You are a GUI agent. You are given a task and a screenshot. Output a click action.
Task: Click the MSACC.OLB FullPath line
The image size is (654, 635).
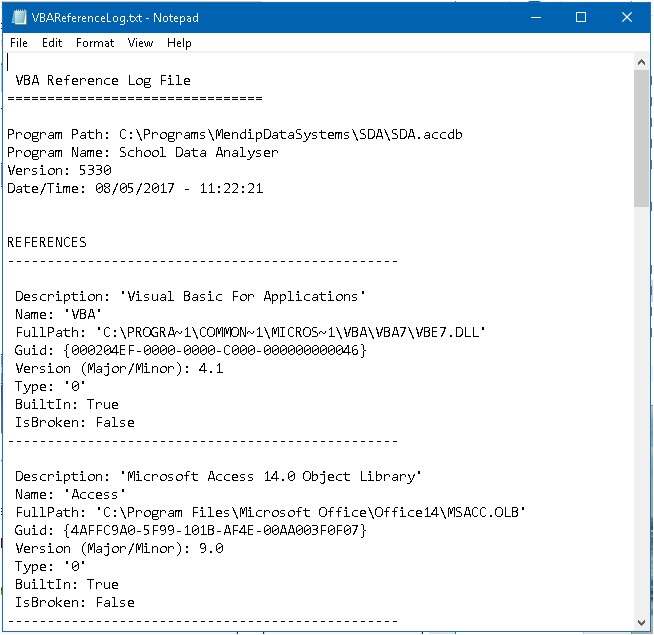[270, 512]
